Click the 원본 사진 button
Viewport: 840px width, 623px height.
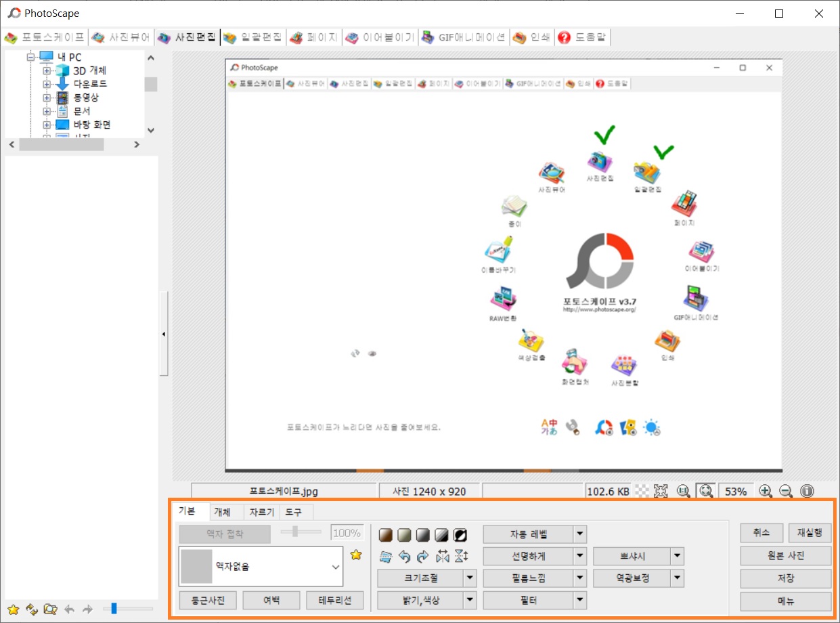click(786, 556)
